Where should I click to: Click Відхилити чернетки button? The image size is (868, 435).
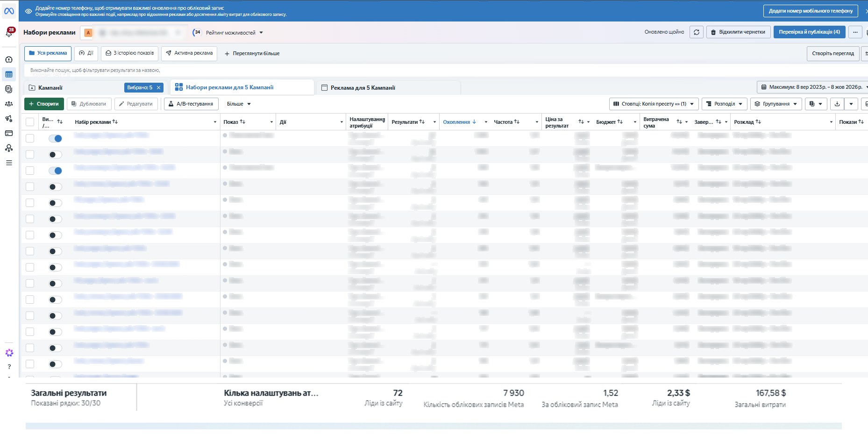click(x=738, y=32)
